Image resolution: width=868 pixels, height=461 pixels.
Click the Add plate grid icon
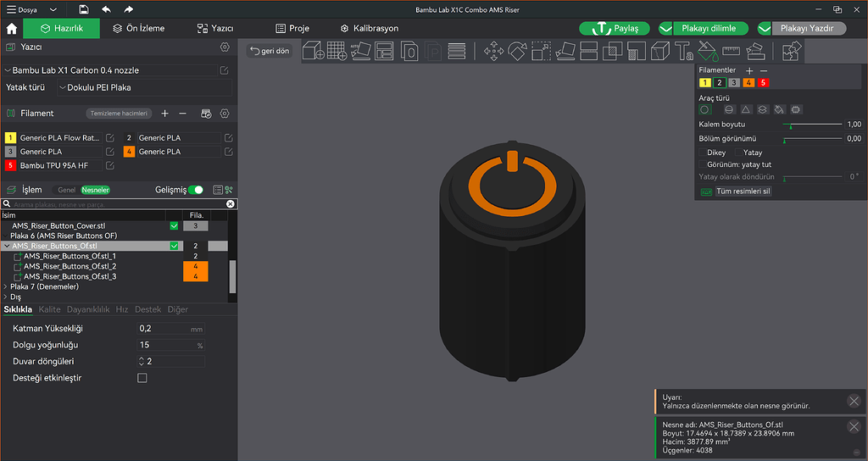tap(337, 51)
